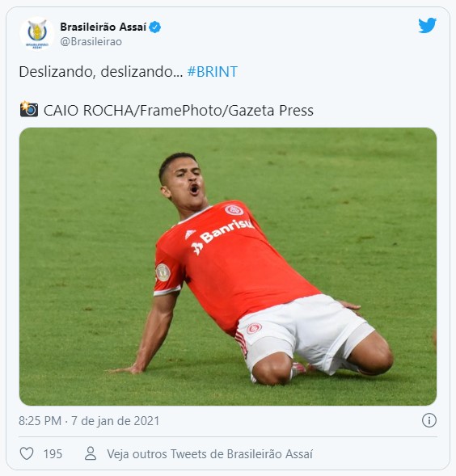Open the tweet info circle icon
The height and width of the screenshot is (476, 456).
429,420
